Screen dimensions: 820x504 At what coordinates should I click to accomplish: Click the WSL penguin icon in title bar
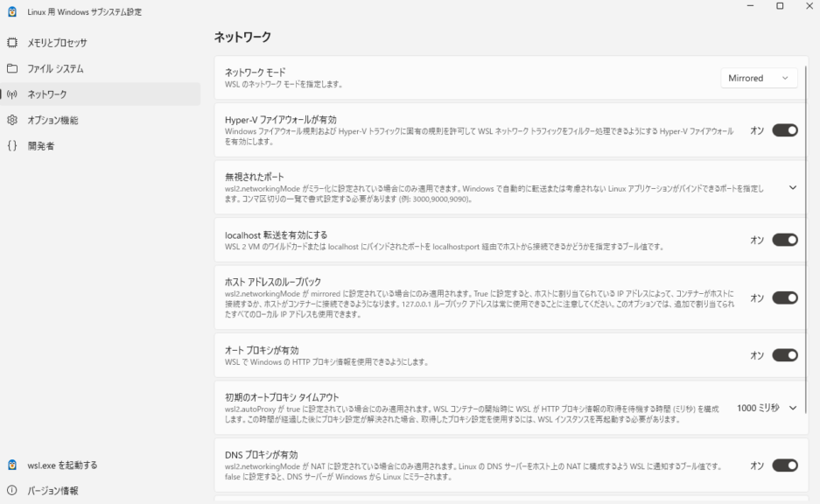11,11
